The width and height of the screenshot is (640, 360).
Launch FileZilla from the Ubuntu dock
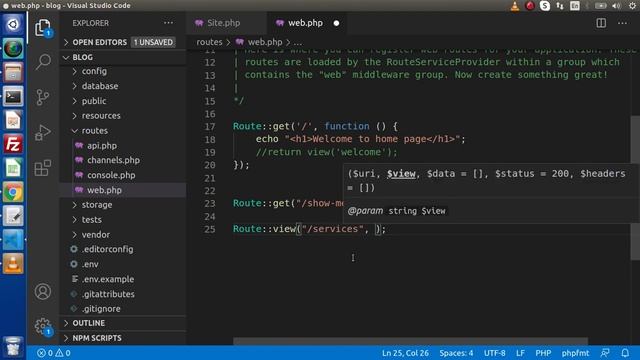coord(13,144)
